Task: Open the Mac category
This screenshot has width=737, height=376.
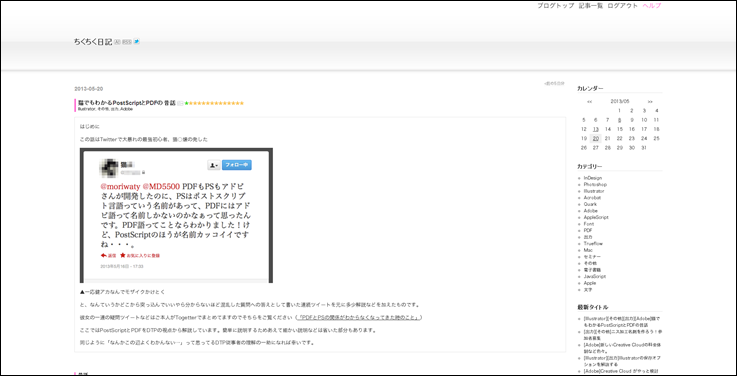Action: (x=588, y=251)
